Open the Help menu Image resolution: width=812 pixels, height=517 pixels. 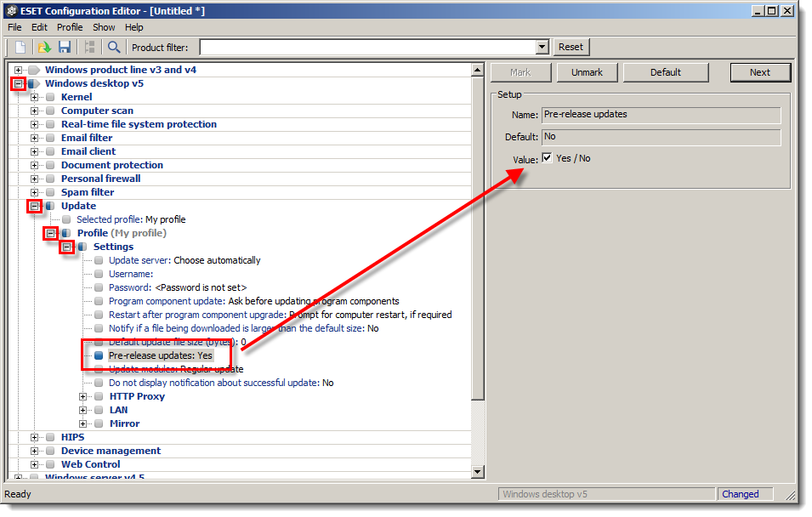pyautogui.click(x=134, y=27)
